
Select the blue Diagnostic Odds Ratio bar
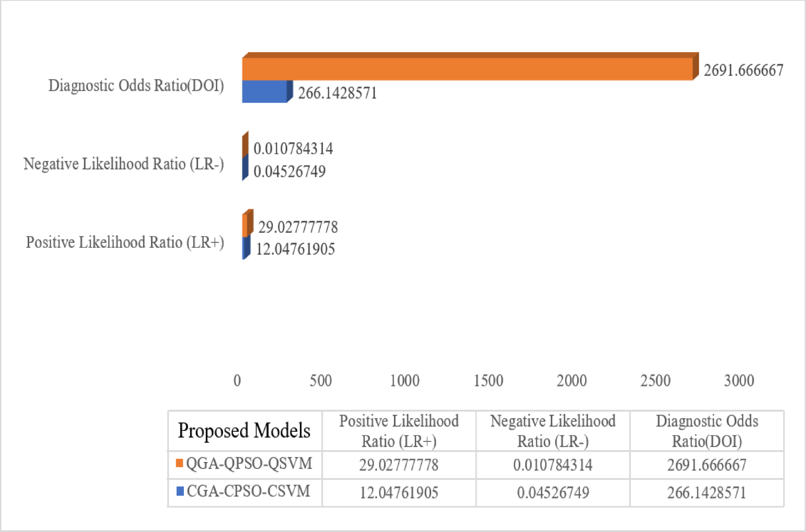(264, 91)
